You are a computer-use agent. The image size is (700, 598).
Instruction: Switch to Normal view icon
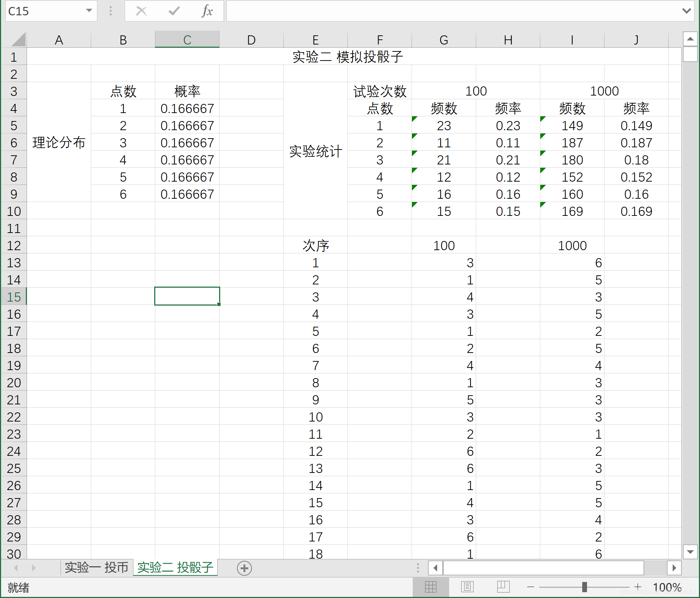coord(431,587)
